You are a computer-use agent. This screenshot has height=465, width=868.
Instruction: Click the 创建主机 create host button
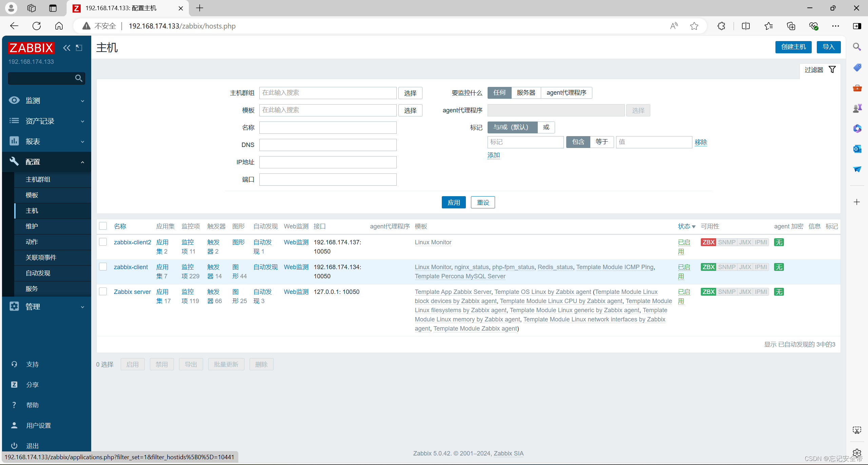pyautogui.click(x=793, y=47)
